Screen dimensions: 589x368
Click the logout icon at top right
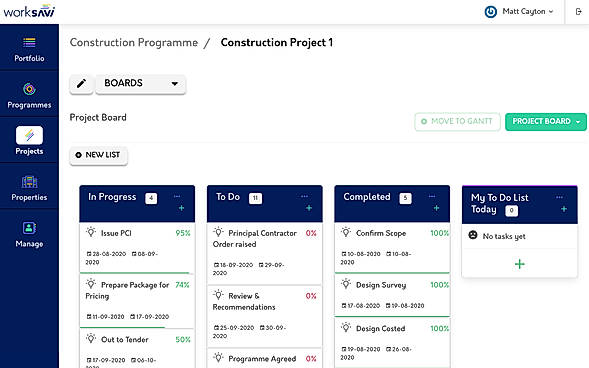coord(578,12)
